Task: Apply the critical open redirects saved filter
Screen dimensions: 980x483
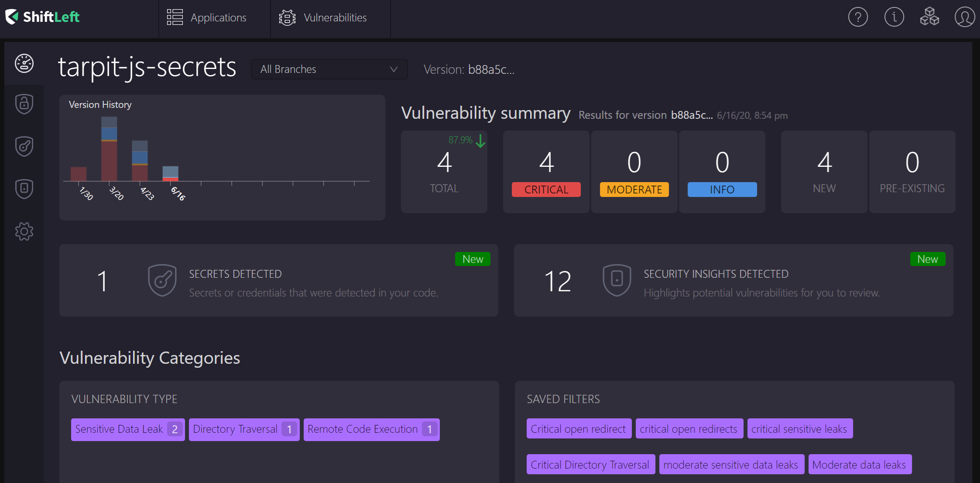Action: coord(689,429)
